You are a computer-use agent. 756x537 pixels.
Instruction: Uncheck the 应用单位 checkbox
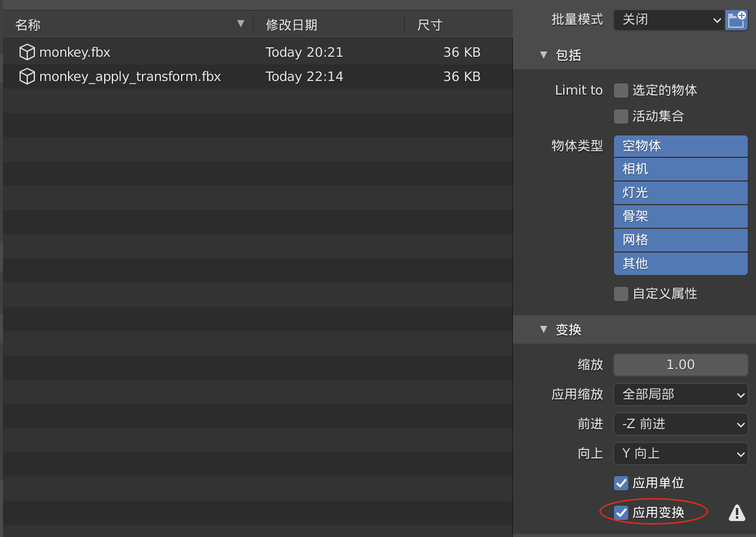point(621,483)
